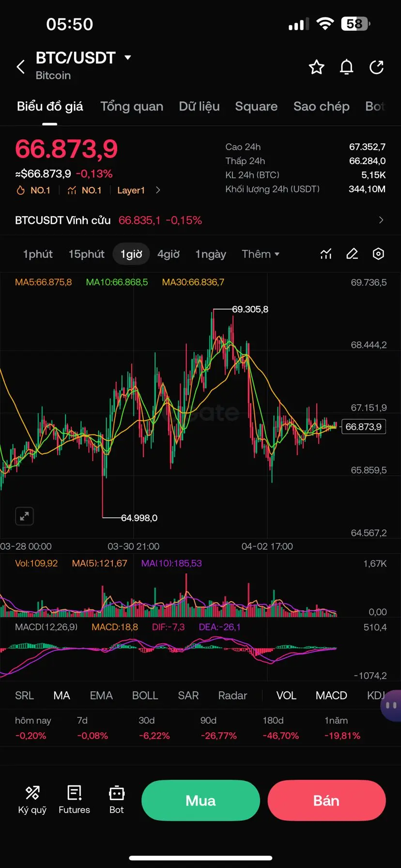Tap the MACD(12,26,9) label
The image size is (401, 868).
point(46,627)
